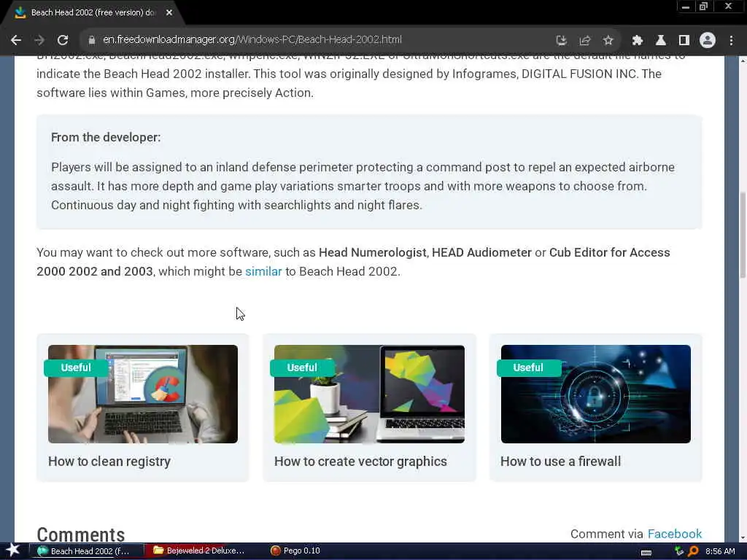Viewport: 747px width, 560px height.
Task: View site security lock info
Action: click(92, 40)
